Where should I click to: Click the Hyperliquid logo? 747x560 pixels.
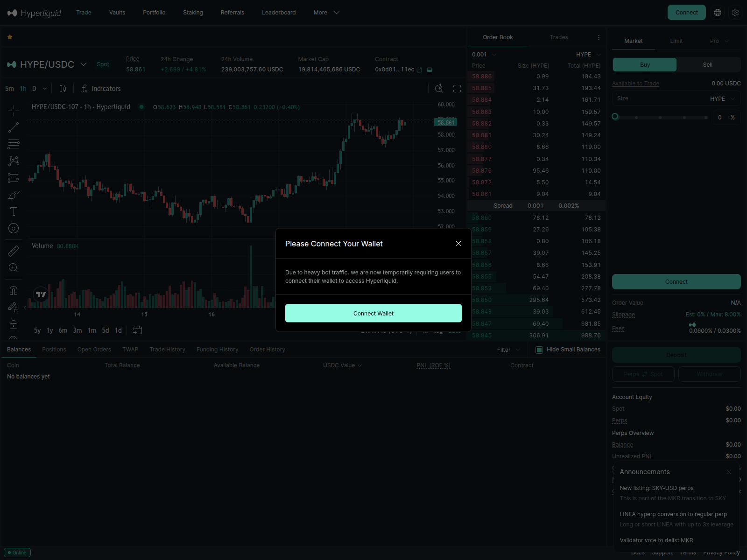34,13
